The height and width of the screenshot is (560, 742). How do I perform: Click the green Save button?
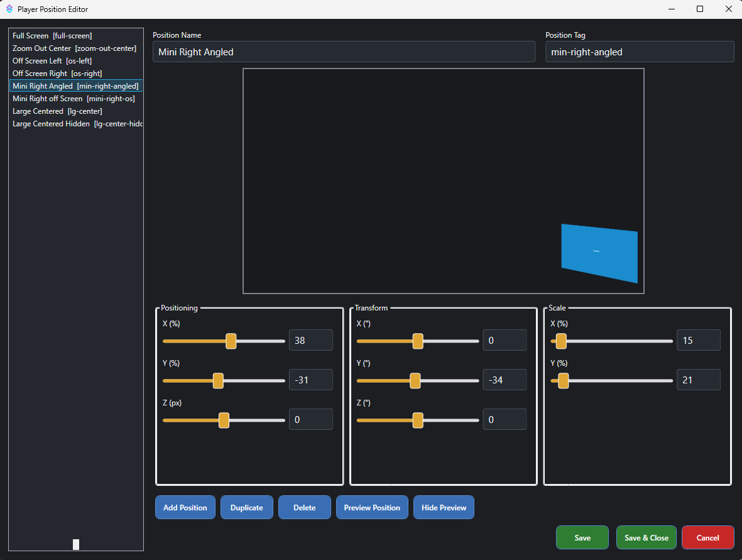582,538
